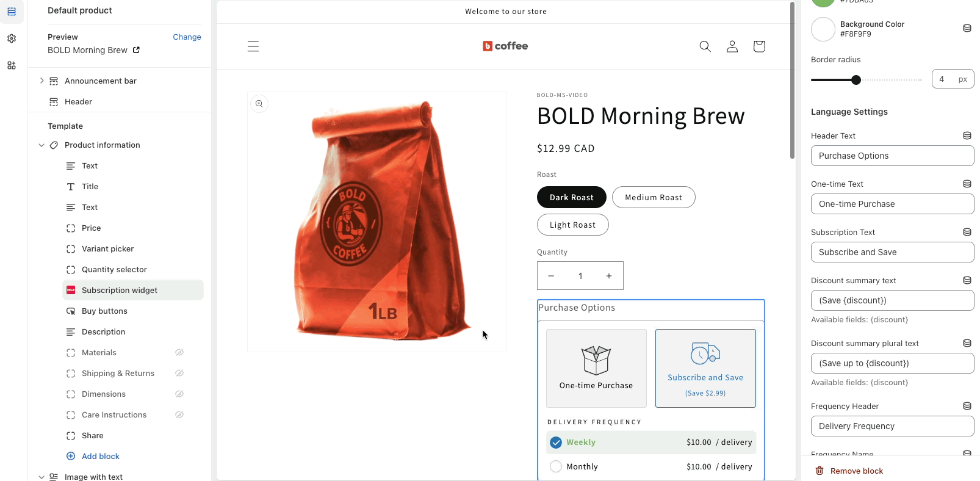
Task: Open preview product in new window icon
Action: coord(136,50)
